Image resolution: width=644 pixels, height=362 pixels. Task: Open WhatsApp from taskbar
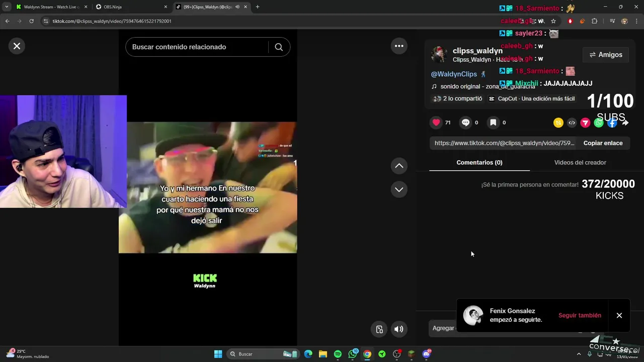353,354
